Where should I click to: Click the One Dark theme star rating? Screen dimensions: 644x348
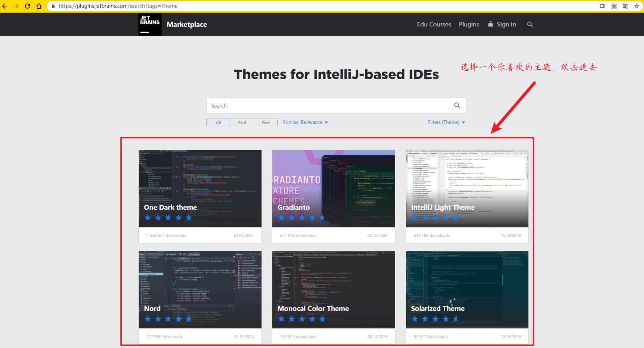(x=168, y=218)
